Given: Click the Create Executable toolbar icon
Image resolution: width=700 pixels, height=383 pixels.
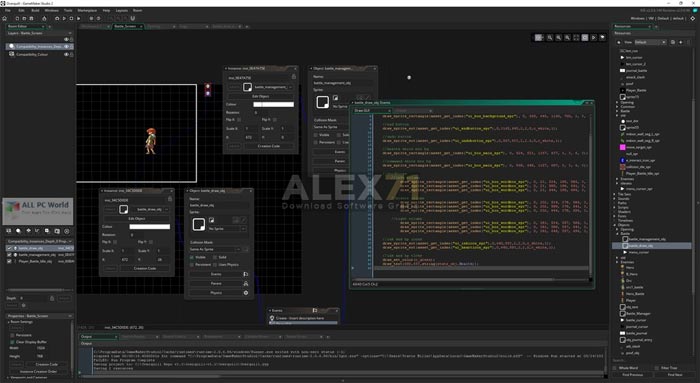Looking at the screenshot, I should [x=44, y=18].
